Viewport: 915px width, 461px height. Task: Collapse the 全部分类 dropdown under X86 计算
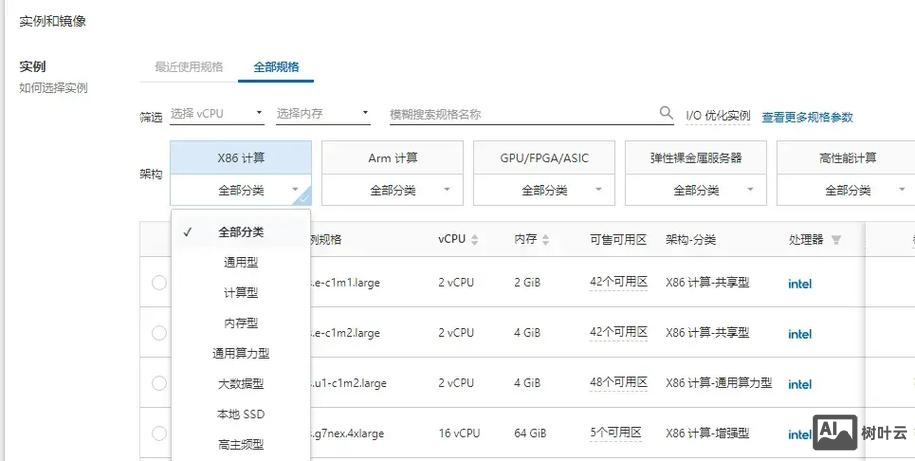pos(240,190)
